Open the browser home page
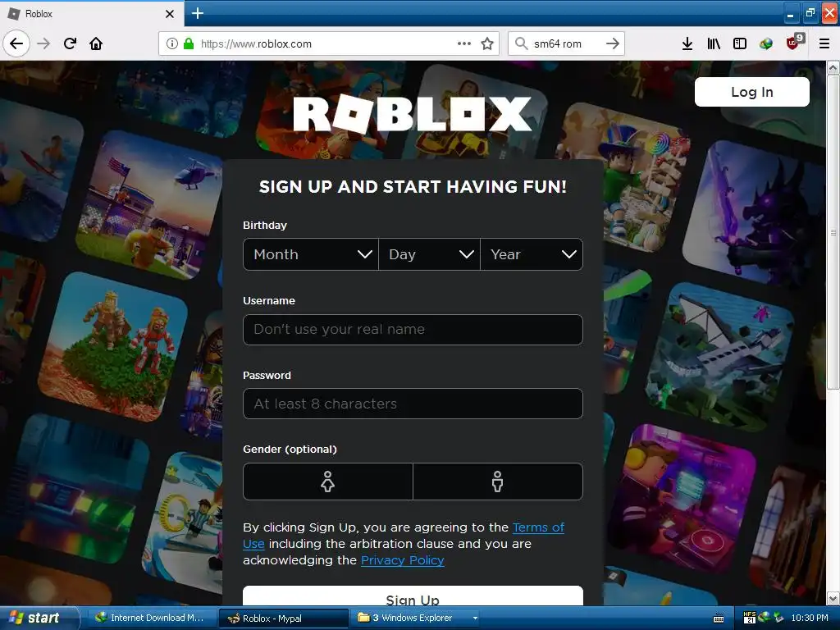 click(96, 43)
